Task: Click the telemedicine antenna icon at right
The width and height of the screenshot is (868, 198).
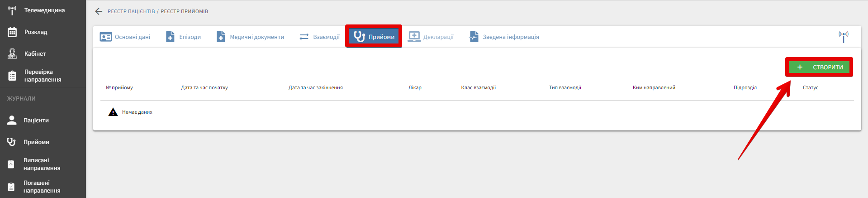Action: click(843, 37)
